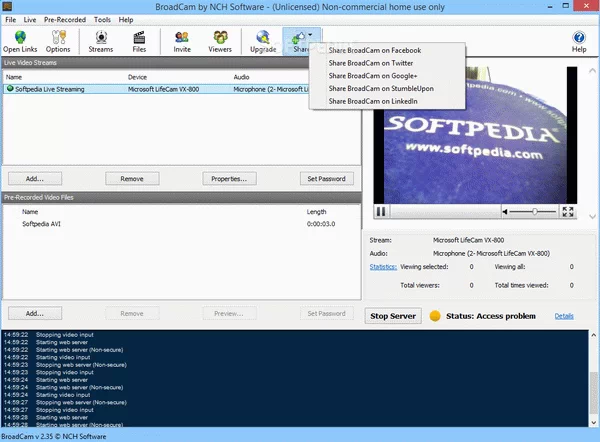
Task: Open the Tools menu
Action: [102, 20]
